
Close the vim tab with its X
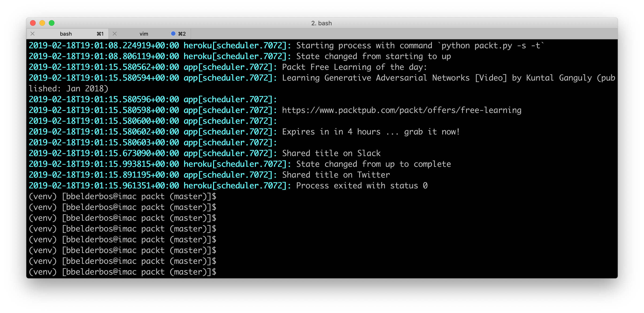[115, 34]
